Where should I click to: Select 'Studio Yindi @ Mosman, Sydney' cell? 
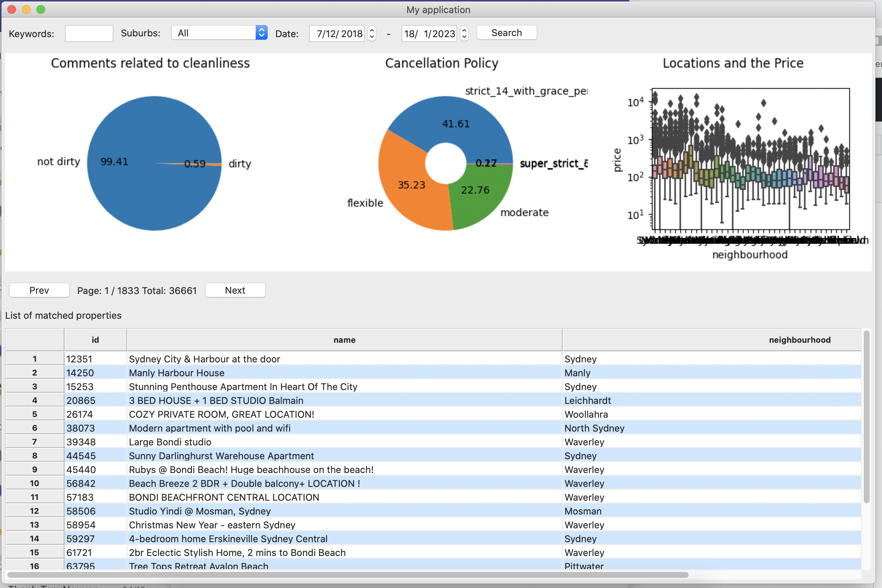344,511
